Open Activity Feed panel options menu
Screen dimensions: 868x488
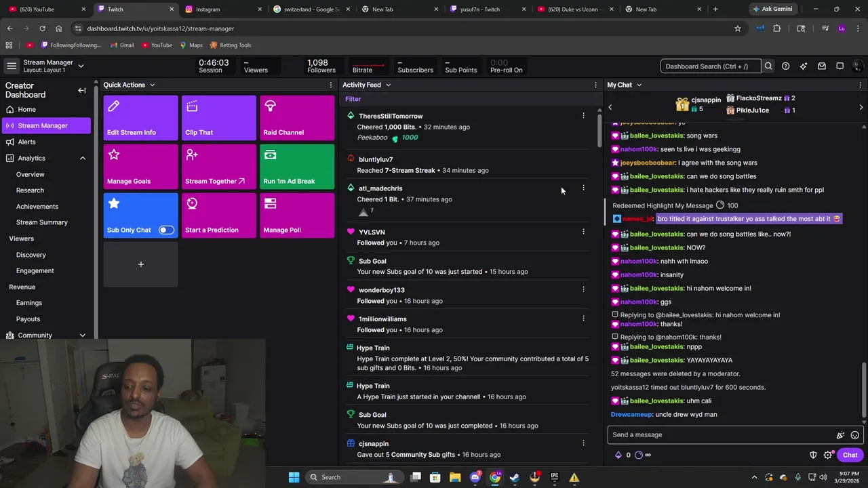595,85
